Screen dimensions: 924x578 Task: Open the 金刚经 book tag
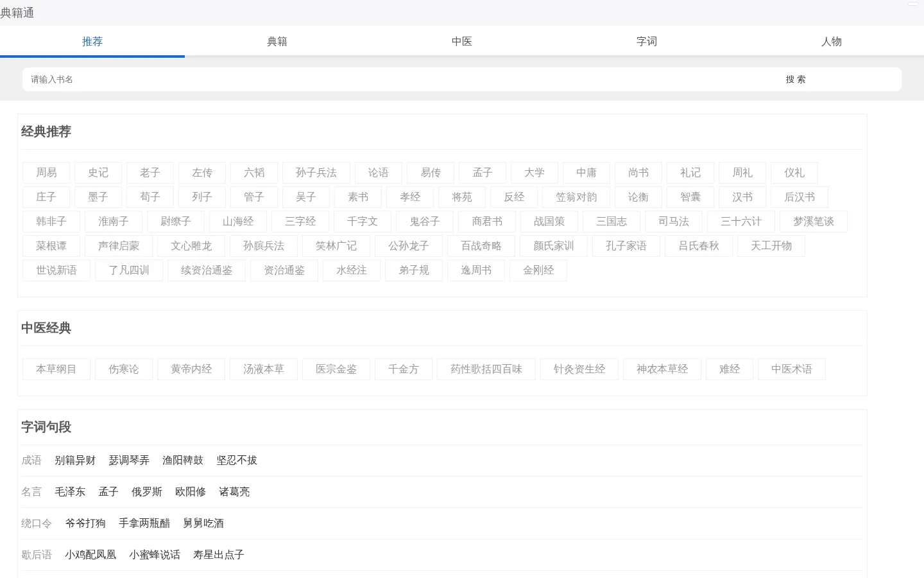tap(538, 270)
